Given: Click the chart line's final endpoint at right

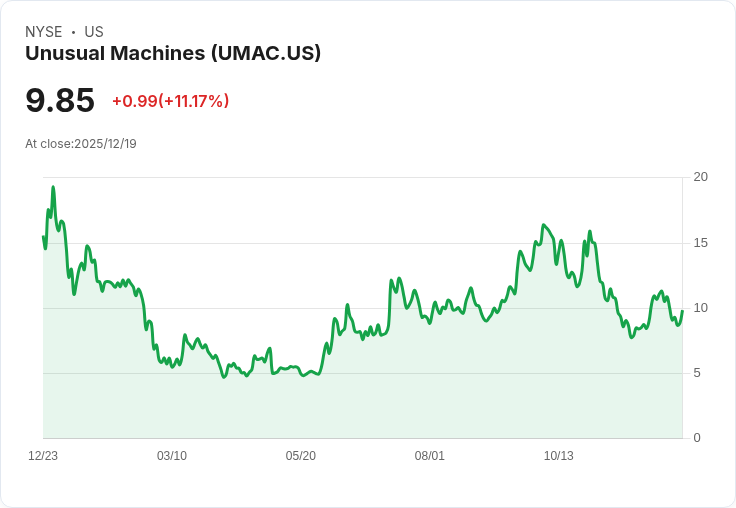Looking at the screenshot, I should (x=682, y=311).
